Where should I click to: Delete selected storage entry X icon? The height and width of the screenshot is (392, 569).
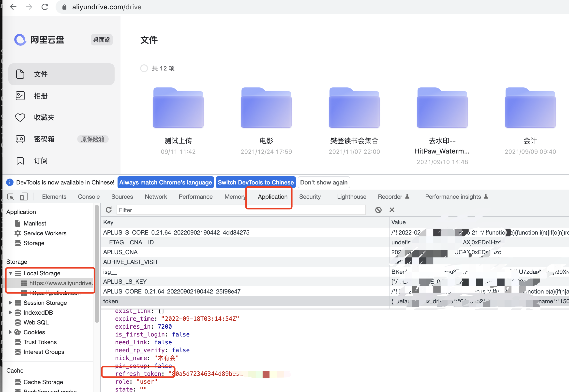(x=392, y=210)
